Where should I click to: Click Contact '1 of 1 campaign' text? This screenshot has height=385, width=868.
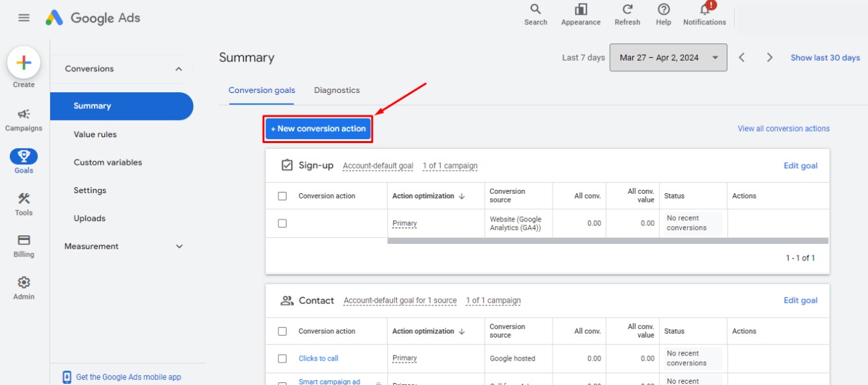[493, 301]
